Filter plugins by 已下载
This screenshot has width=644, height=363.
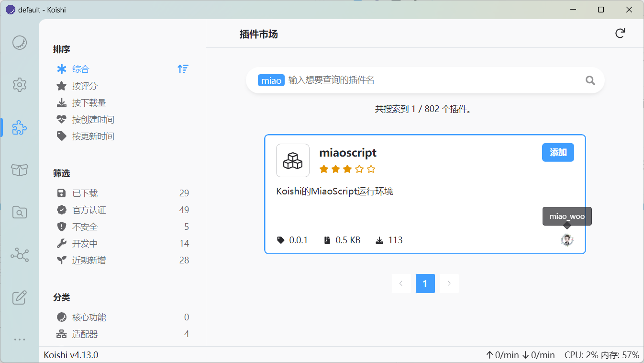pos(122,193)
